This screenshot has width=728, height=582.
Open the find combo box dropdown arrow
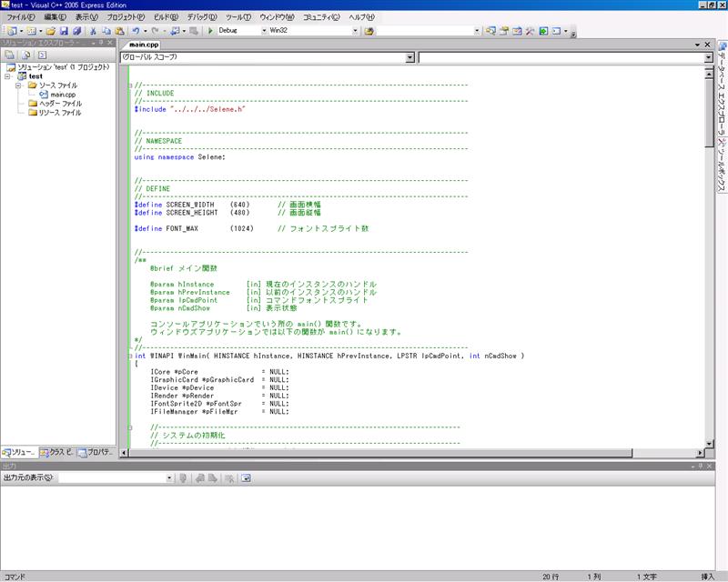(477, 31)
